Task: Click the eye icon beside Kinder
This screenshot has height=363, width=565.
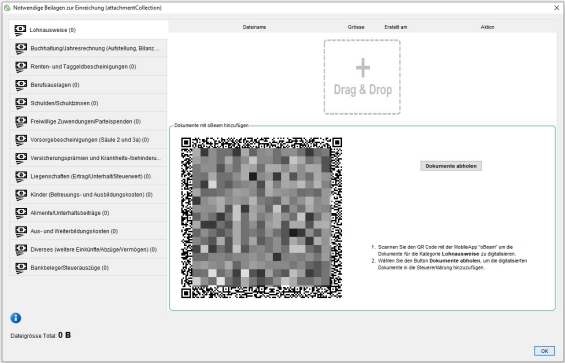Action: coord(21,195)
